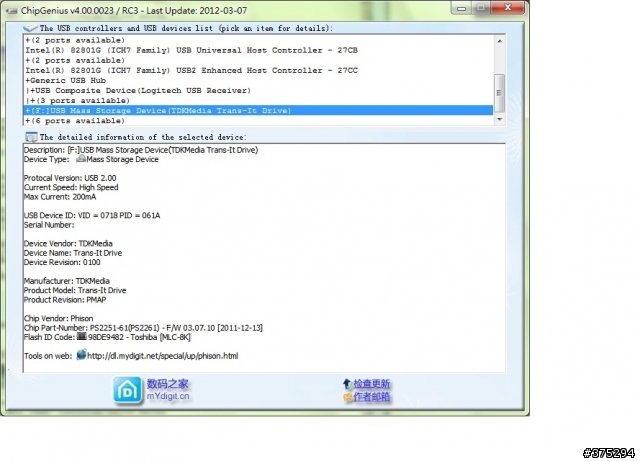
Task: Open the 检查更新 update link
Action: pos(371,384)
